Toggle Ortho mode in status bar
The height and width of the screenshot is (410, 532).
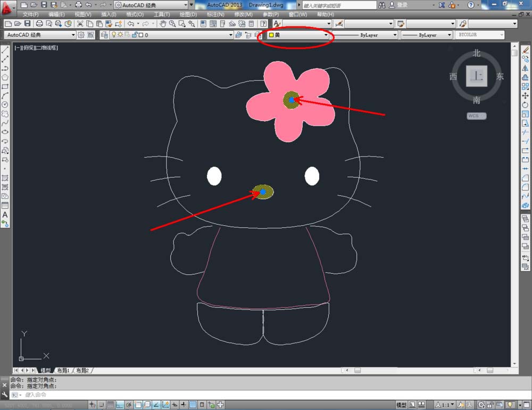tap(120, 405)
